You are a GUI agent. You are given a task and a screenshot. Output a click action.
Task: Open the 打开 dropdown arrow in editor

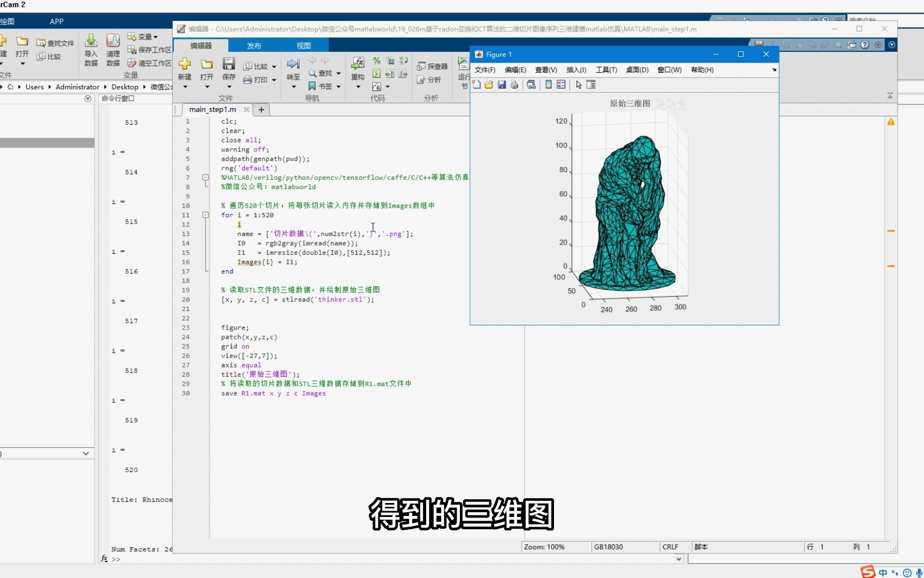click(207, 87)
